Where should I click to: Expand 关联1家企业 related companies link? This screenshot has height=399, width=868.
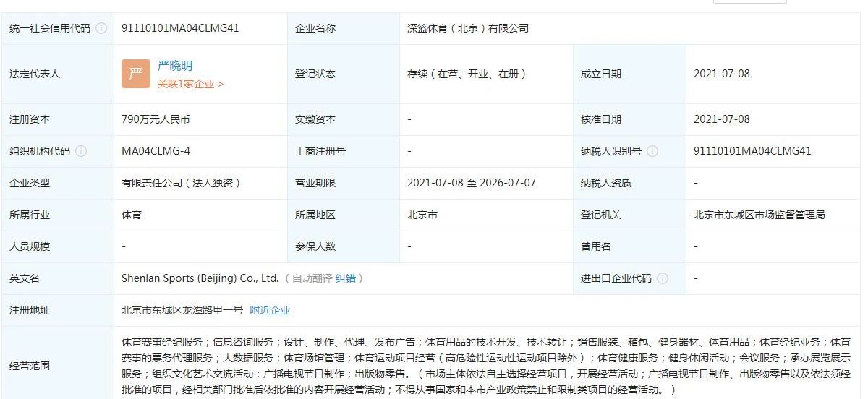190,84
